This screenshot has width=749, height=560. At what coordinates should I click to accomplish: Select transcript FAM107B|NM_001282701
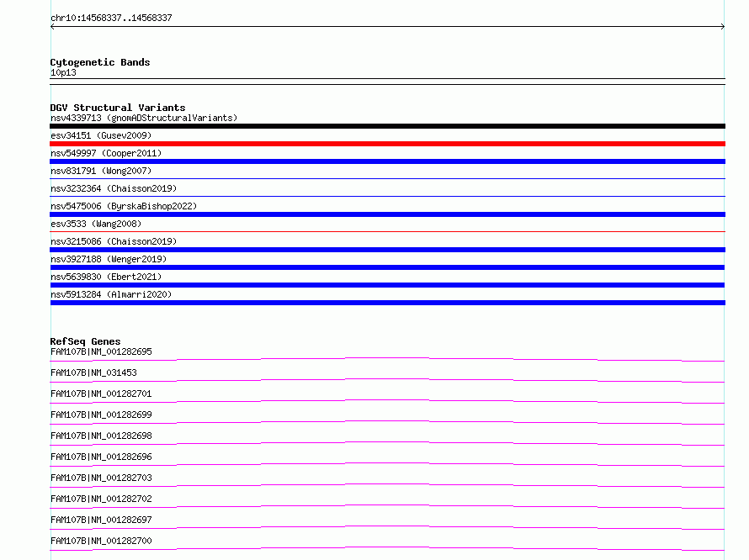101,394
